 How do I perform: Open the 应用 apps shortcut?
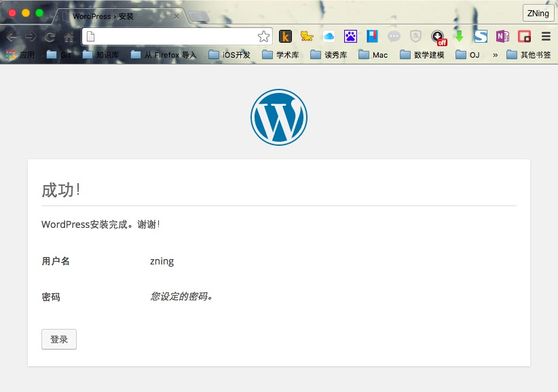20,55
